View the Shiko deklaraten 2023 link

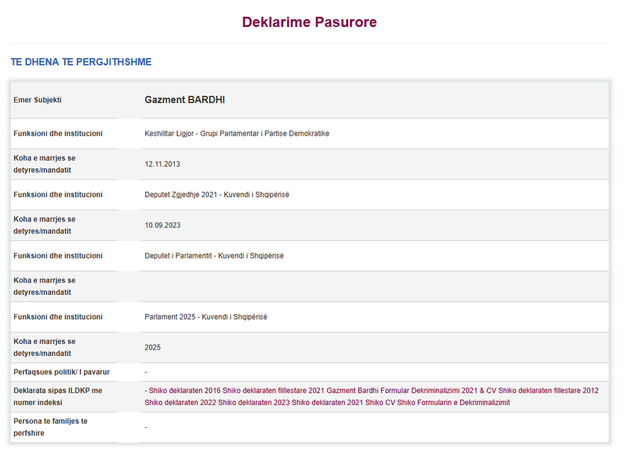coord(254,403)
